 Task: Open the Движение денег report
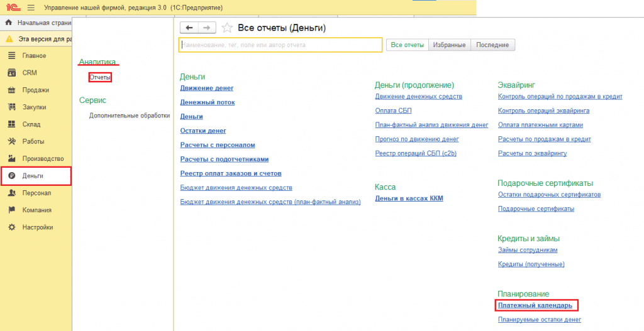(x=206, y=89)
